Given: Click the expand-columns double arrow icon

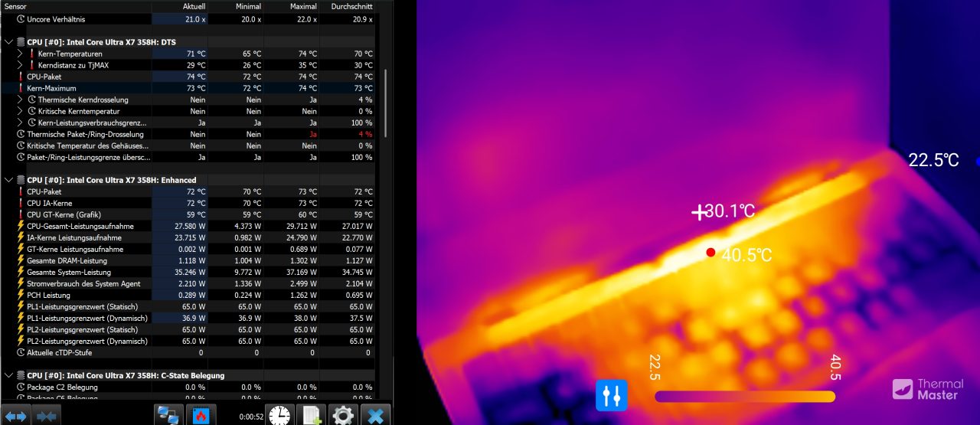Looking at the screenshot, I should click(16, 416).
